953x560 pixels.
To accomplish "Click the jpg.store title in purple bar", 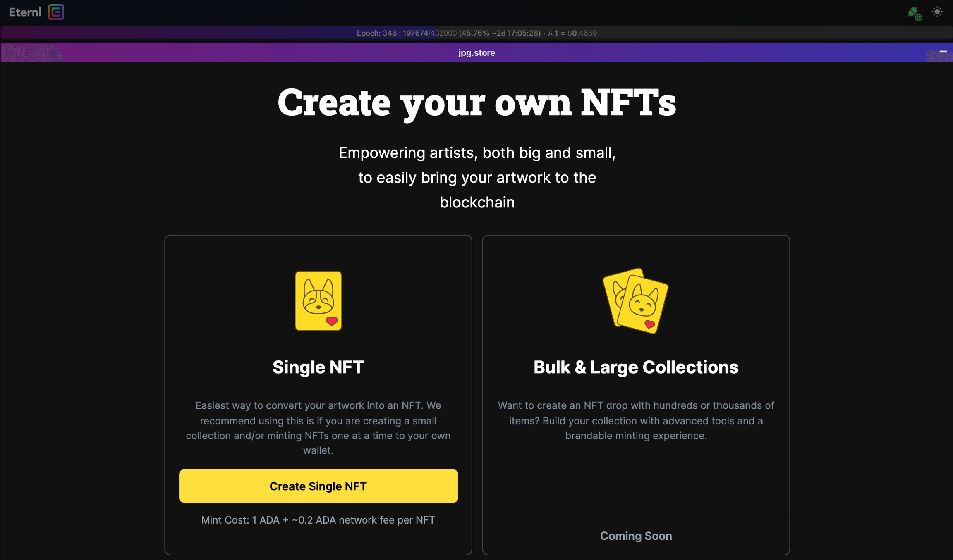I will point(476,53).
